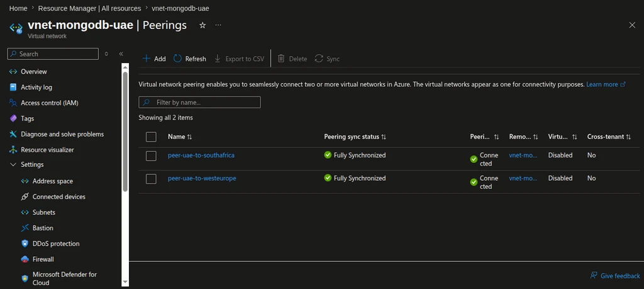Image resolution: width=644 pixels, height=289 pixels.
Task: Open Subnets page
Action: tap(43, 212)
